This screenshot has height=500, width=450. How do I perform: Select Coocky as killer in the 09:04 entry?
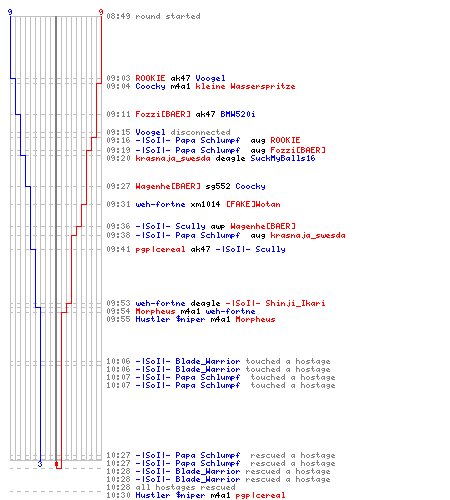click(150, 86)
